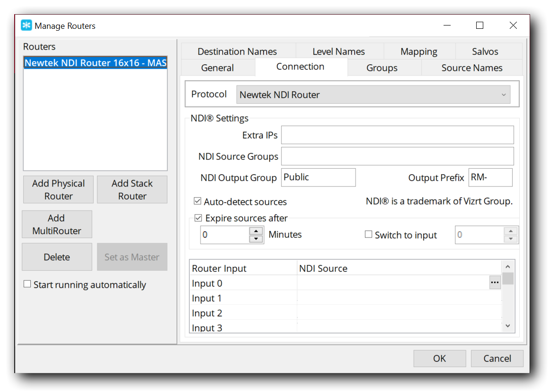This screenshot has width=549, height=392.
Task: Decrease the Expire sources Minutes value
Action: 256,239
